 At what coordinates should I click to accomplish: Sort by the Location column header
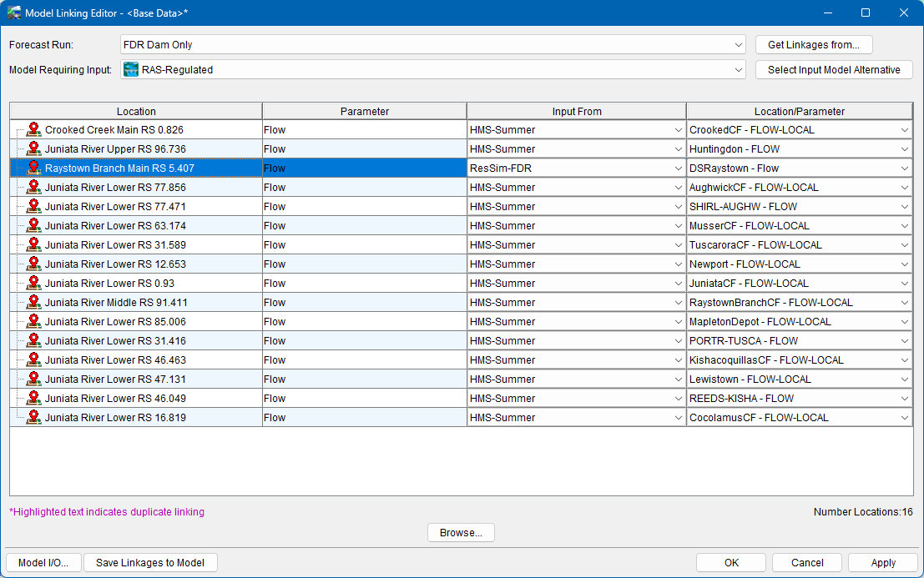136,111
